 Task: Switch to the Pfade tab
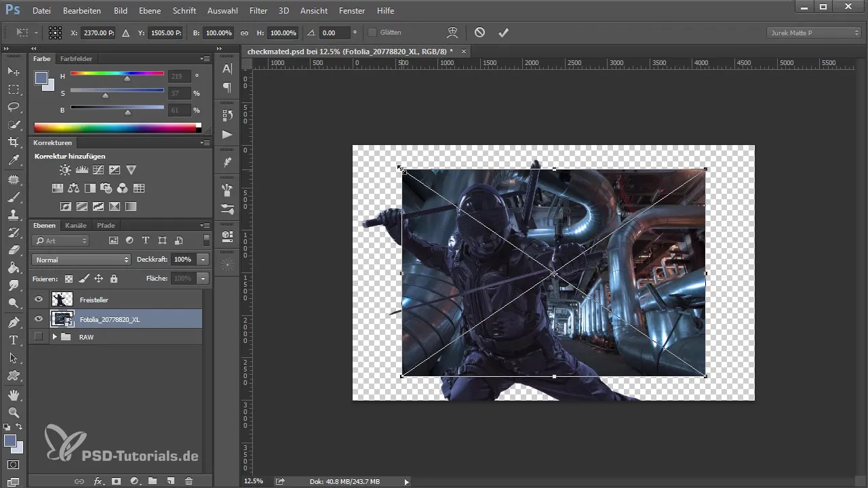(106, 225)
